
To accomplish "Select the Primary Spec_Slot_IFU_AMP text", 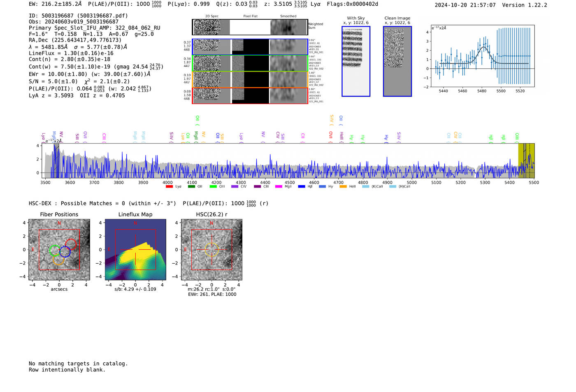I will coord(95,28).
